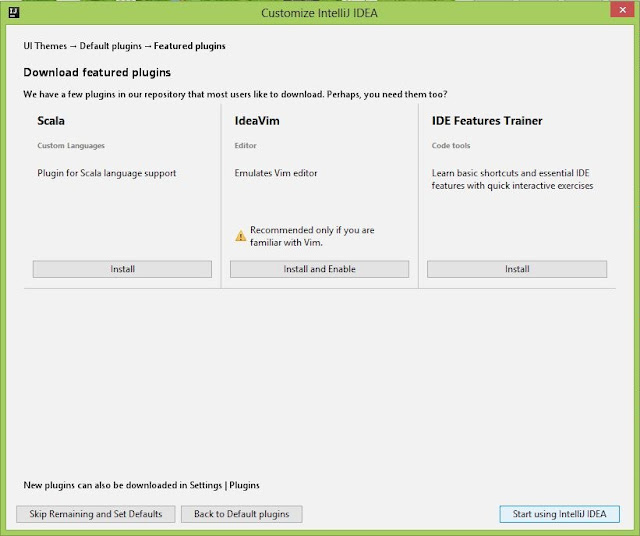Click the Code tools category label

tap(451, 145)
